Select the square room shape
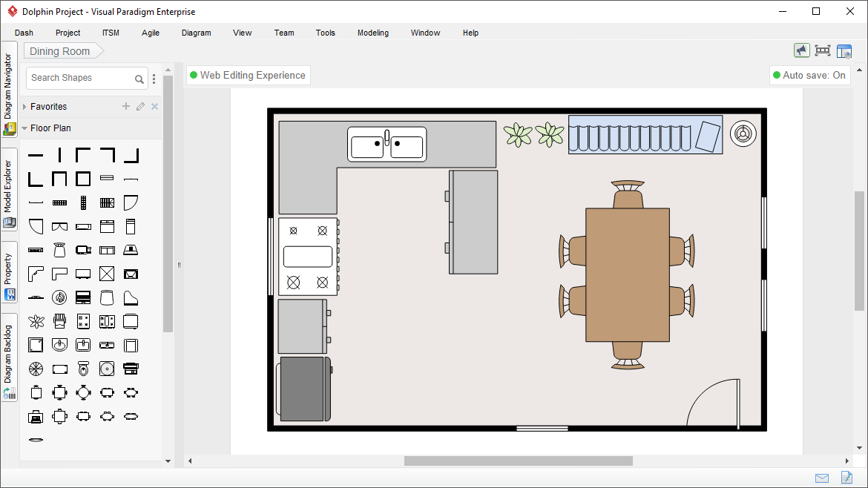This screenshot has height=488, width=868. (x=83, y=179)
